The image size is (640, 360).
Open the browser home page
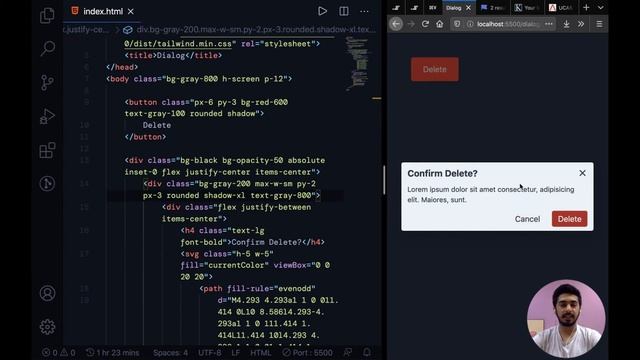440,24
